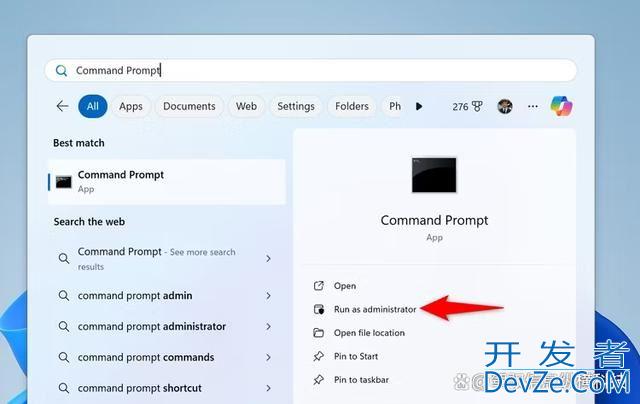Switch to the Web filter tab
Image resolution: width=640 pixels, height=404 pixels.
(246, 106)
